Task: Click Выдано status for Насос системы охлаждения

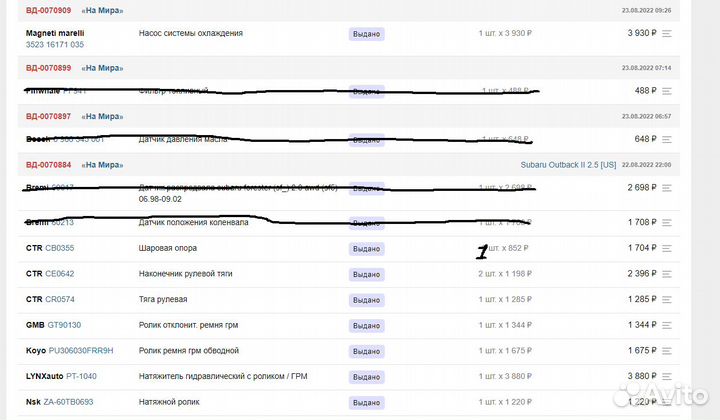Action: click(366, 34)
